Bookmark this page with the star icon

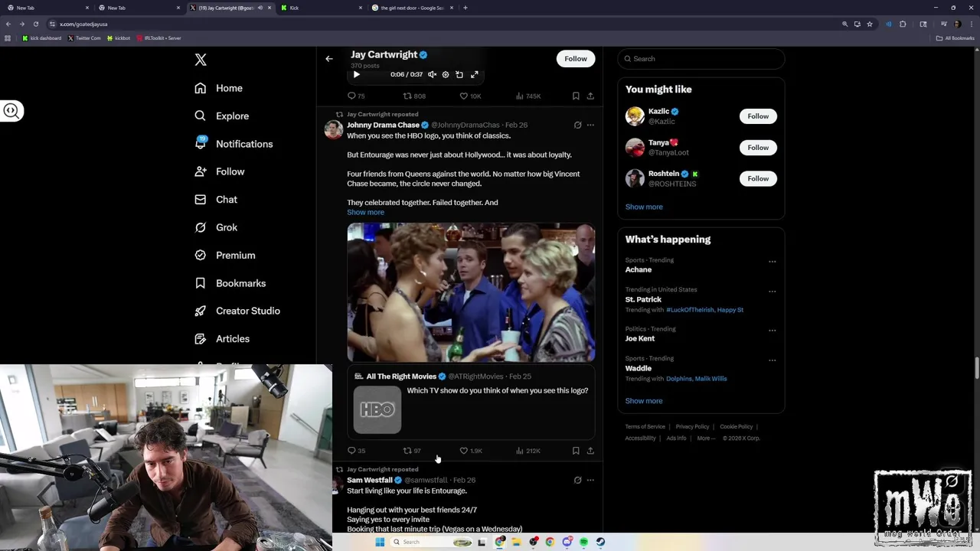[x=870, y=24]
